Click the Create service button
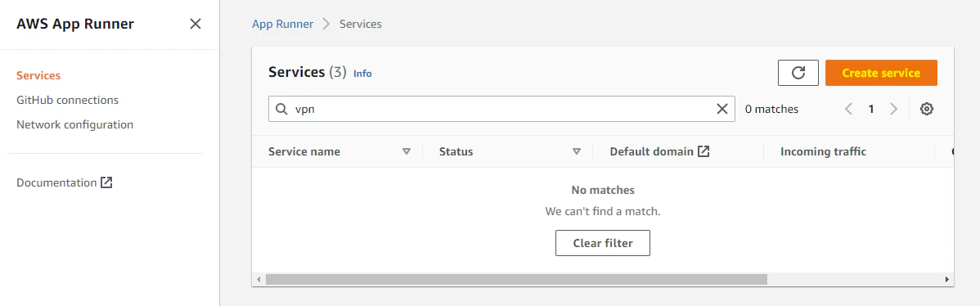 [881, 73]
